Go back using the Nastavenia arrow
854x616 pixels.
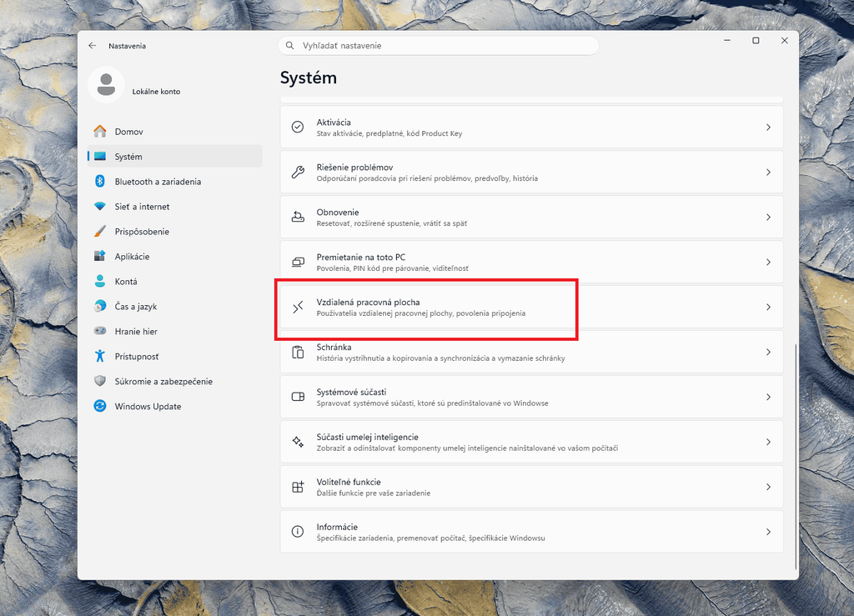[92, 46]
